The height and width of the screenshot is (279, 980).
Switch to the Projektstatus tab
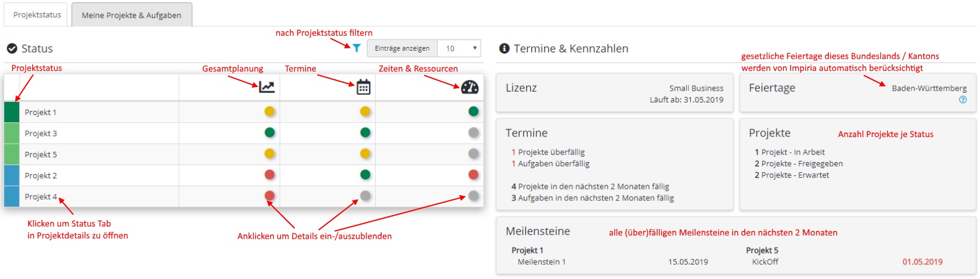(x=37, y=15)
